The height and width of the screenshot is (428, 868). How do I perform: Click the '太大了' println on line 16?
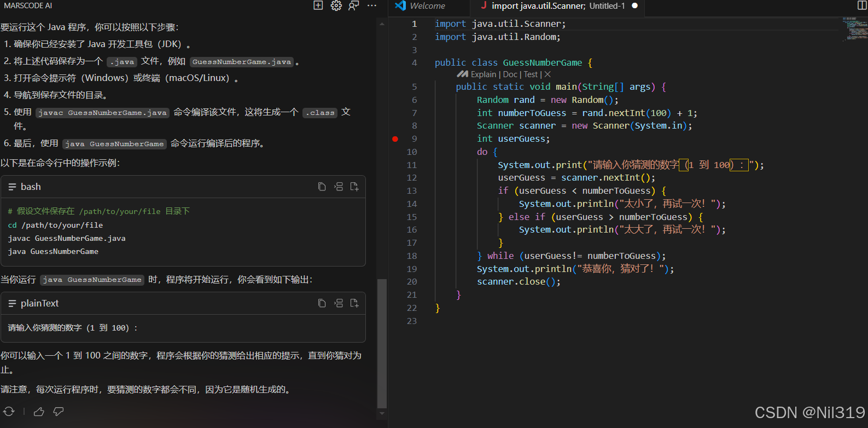point(622,230)
